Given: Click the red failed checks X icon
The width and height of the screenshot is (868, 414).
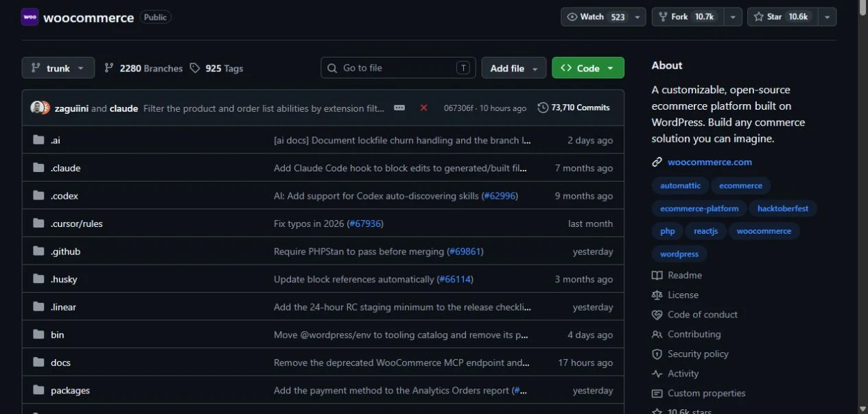Looking at the screenshot, I should click(x=423, y=108).
